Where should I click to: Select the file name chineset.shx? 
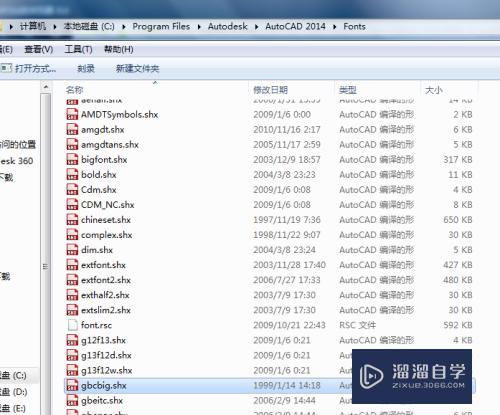106,220
